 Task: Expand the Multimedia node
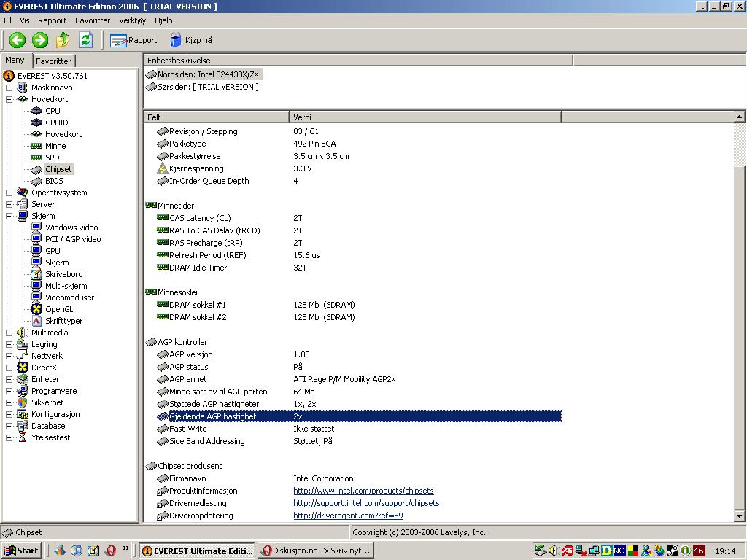coord(9,332)
